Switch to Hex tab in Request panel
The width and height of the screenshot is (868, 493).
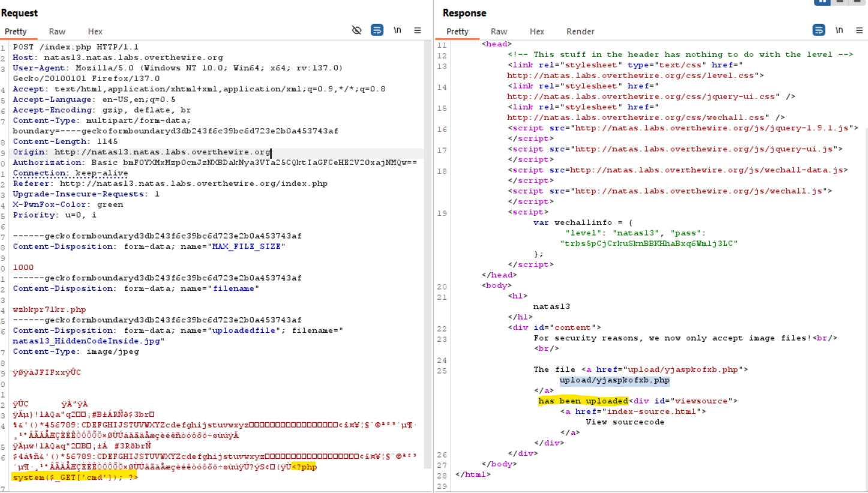click(x=95, y=31)
